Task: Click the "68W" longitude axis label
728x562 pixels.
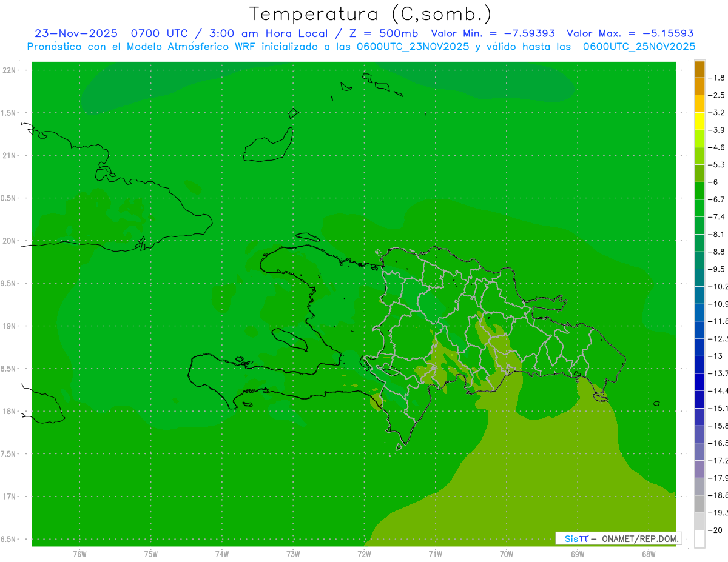Action: [x=649, y=554]
